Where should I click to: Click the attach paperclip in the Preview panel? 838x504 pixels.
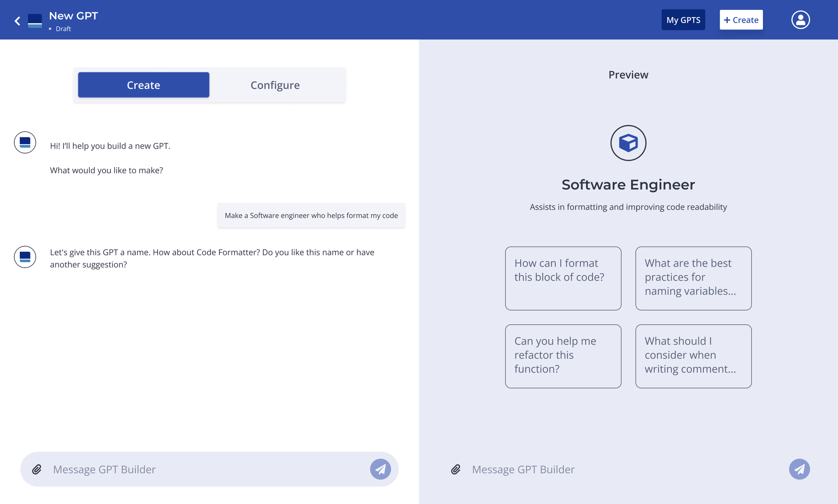(456, 469)
